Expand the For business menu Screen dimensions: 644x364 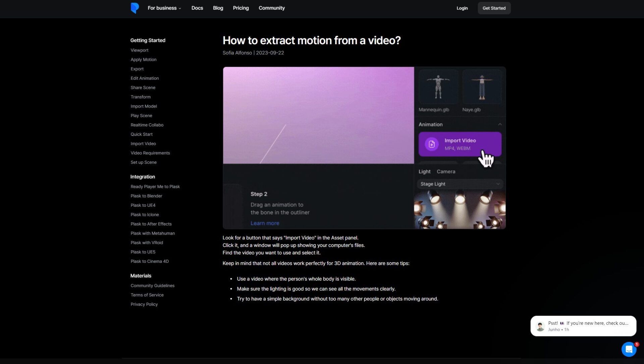pos(164,8)
